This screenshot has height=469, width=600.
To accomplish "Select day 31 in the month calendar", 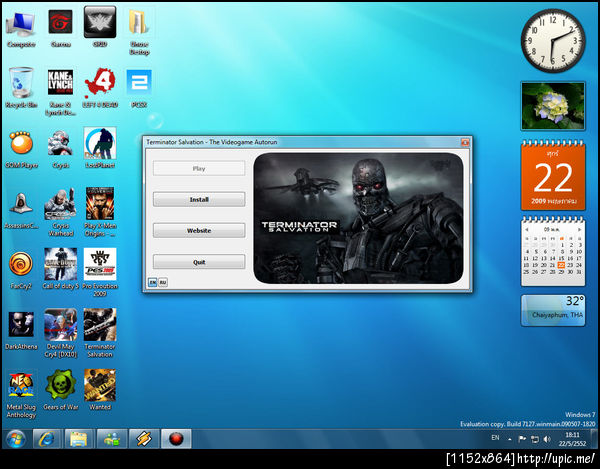I will 579,272.
